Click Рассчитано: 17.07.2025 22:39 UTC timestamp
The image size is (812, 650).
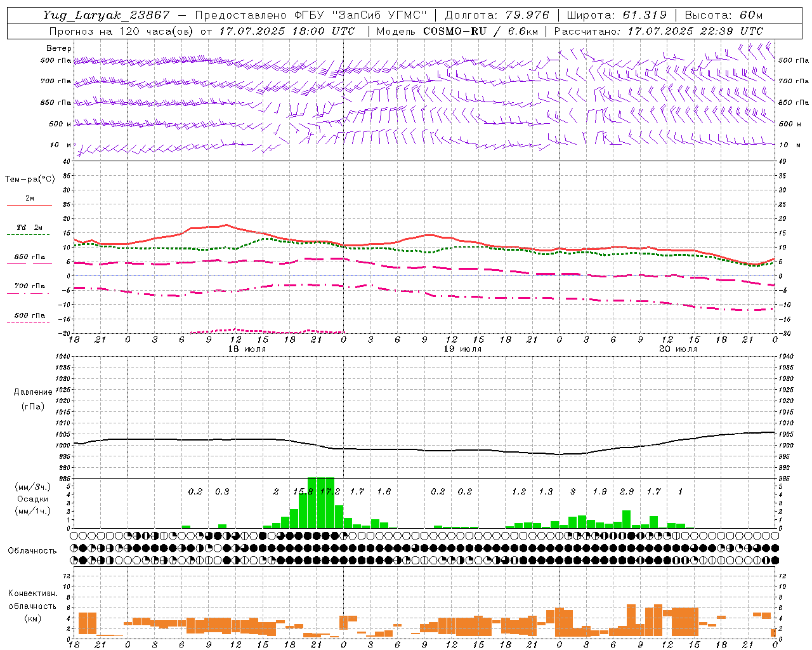[x=658, y=31]
